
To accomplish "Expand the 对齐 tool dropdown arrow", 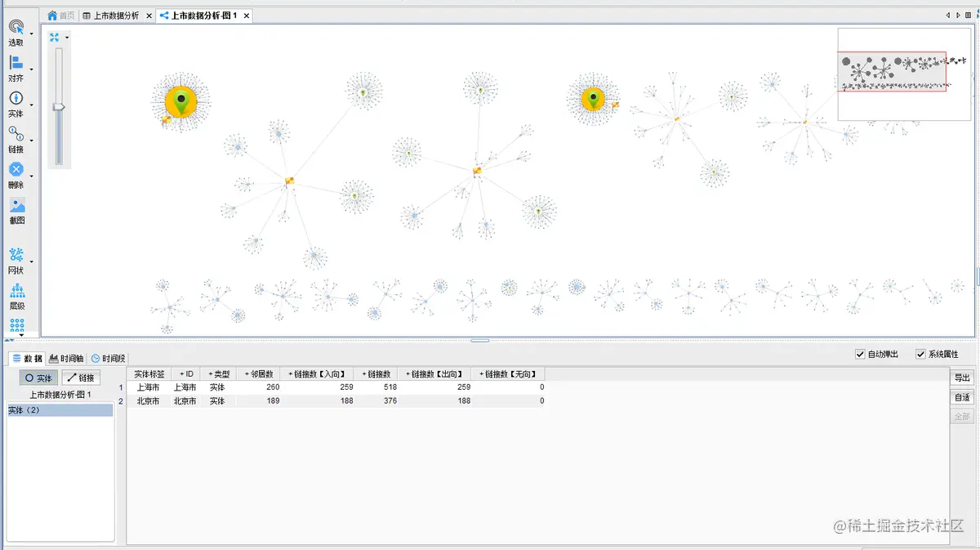I will [32, 69].
